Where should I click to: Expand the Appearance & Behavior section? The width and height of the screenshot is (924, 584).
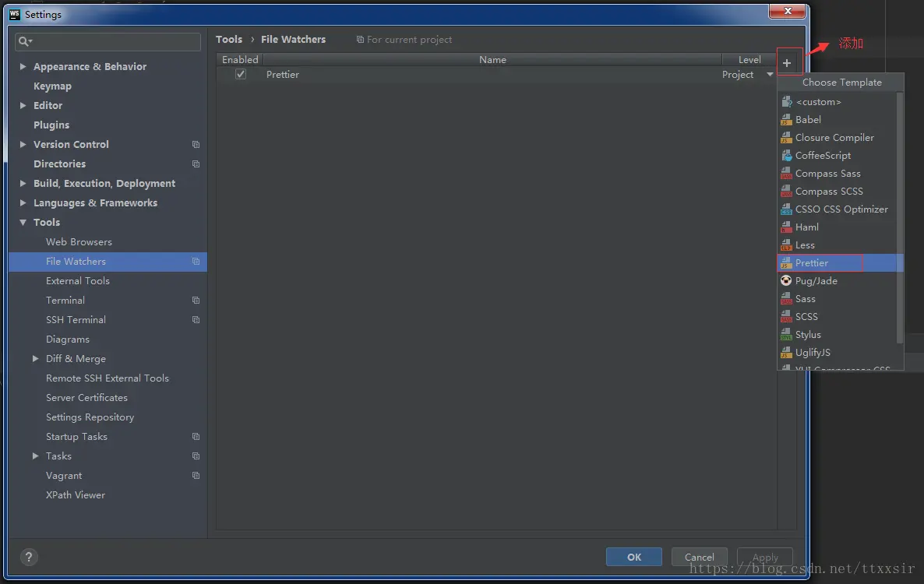23,66
